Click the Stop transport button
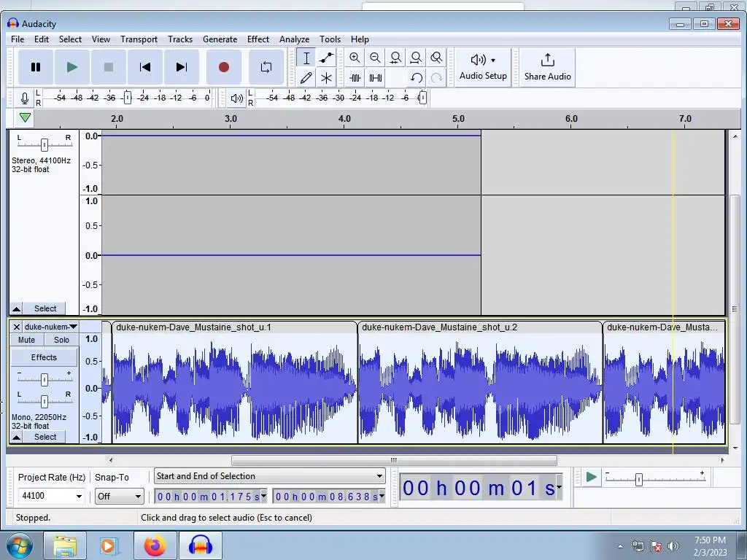The width and height of the screenshot is (747, 560). tap(109, 67)
